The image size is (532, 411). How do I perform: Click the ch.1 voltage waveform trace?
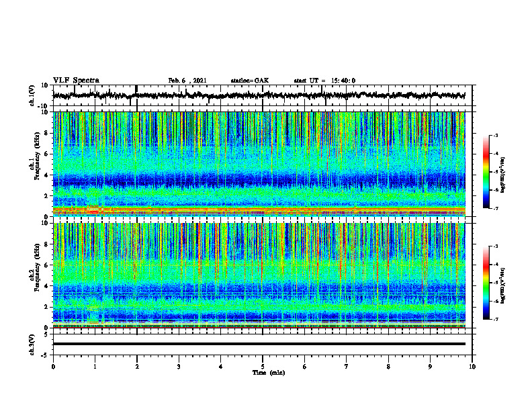pos(259,95)
